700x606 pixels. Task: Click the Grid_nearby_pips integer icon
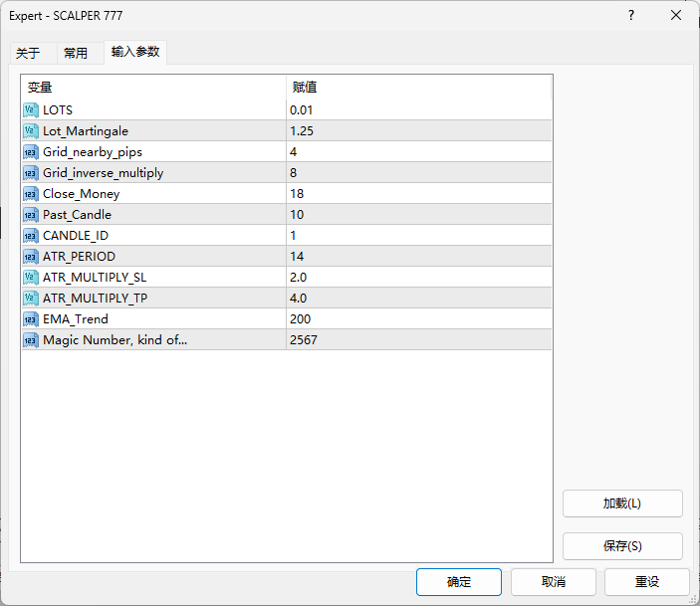(x=30, y=152)
